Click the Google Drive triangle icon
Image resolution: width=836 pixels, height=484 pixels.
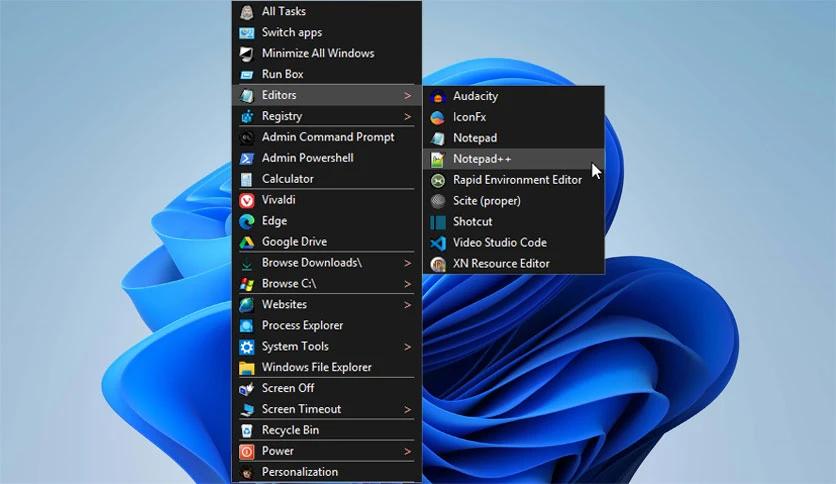pyautogui.click(x=246, y=242)
